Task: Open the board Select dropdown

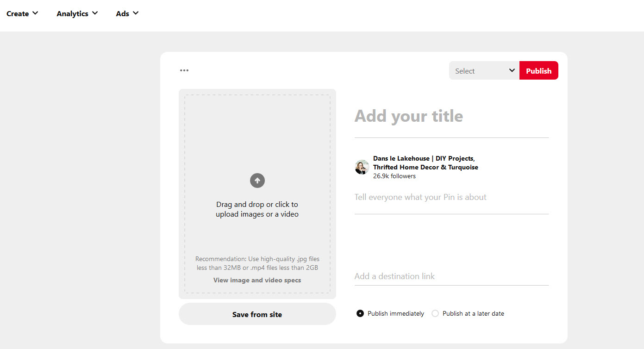Action: pyautogui.click(x=484, y=71)
